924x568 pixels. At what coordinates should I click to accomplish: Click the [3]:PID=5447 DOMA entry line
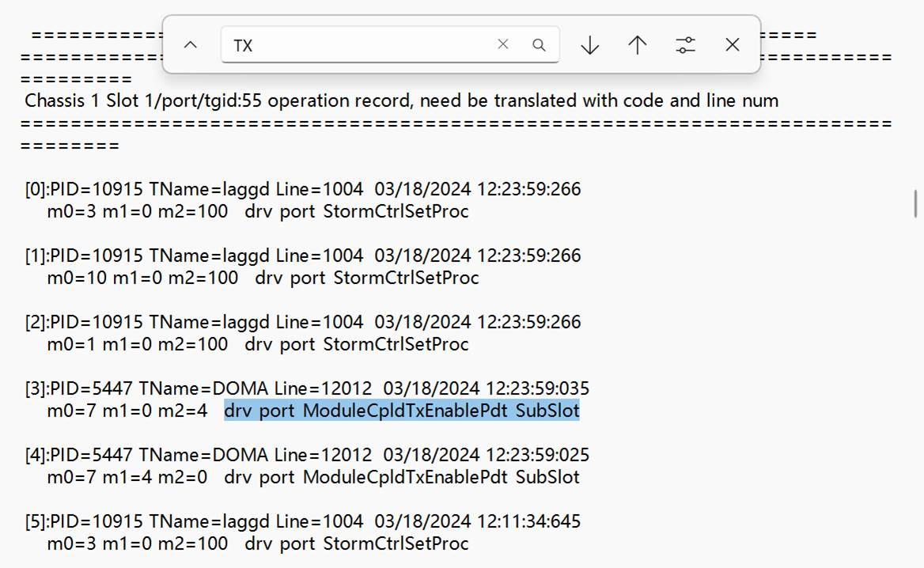coord(307,388)
